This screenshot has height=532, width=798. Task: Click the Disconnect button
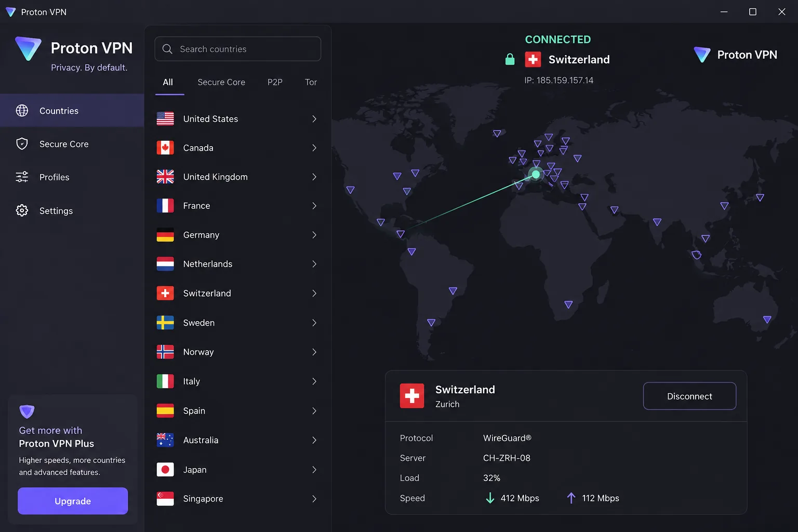click(689, 396)
